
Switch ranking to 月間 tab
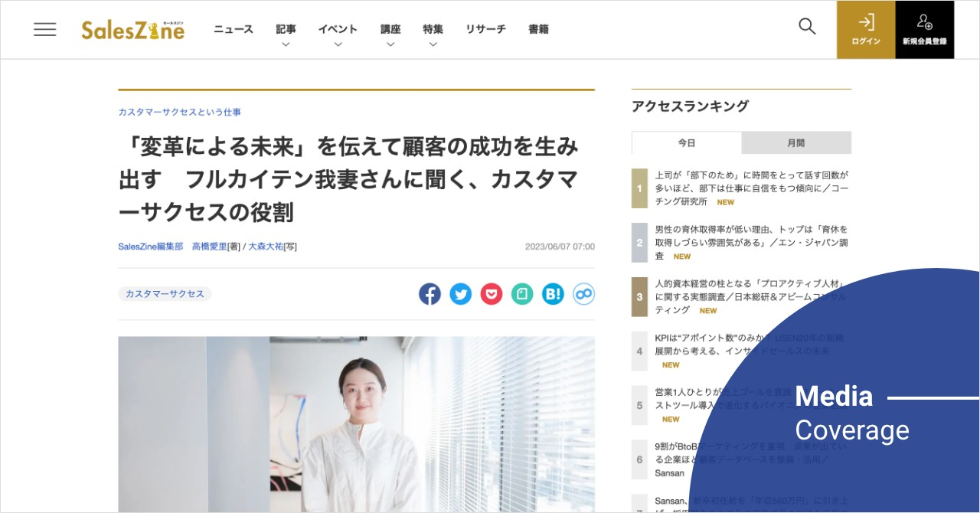pos(796,143)
